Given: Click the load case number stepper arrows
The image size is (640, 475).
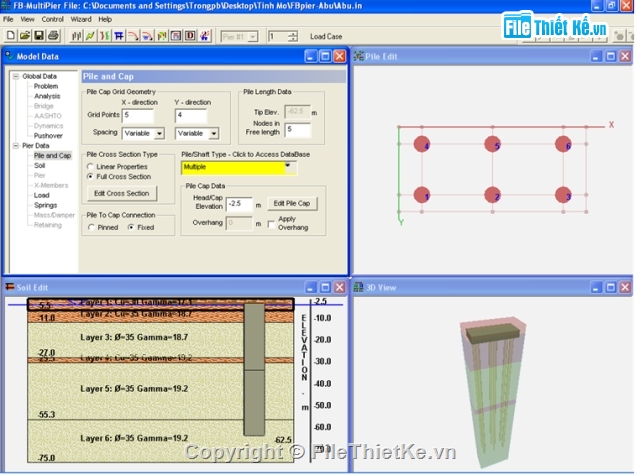Looking at the screenshot, I should pos(293,37).
